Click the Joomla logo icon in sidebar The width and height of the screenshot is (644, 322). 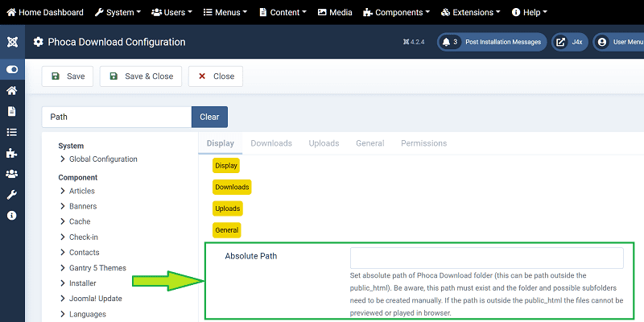click(x=12, y=42)
